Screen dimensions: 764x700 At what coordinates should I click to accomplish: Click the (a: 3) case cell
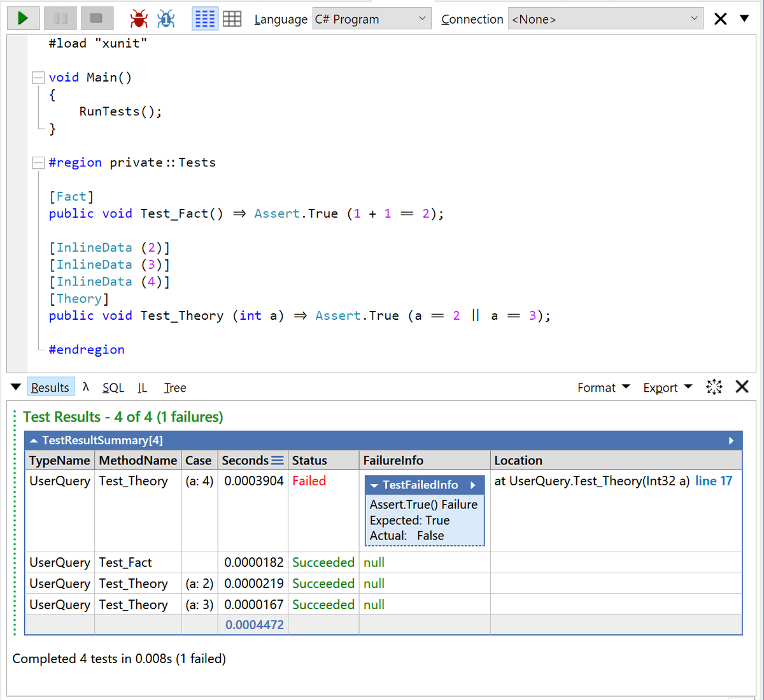[x=199, y=604]
